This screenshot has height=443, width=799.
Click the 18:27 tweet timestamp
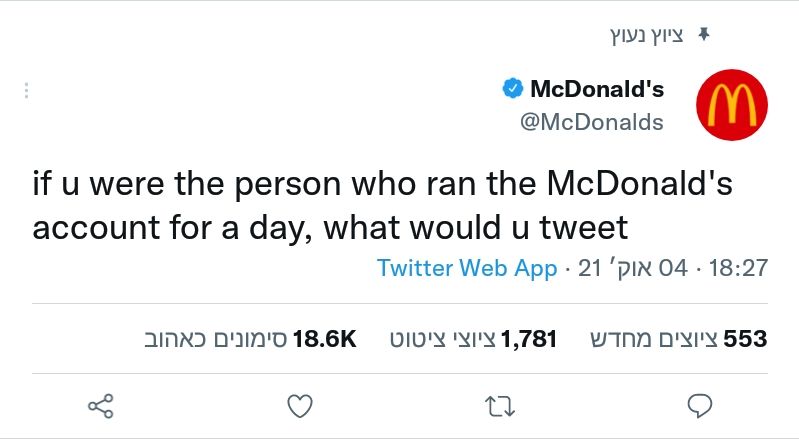737,268
